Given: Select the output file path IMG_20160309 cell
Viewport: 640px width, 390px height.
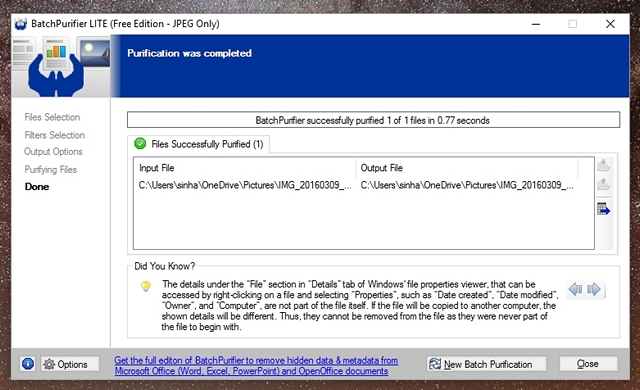Looking at the screenshot, I should (467, 185).
